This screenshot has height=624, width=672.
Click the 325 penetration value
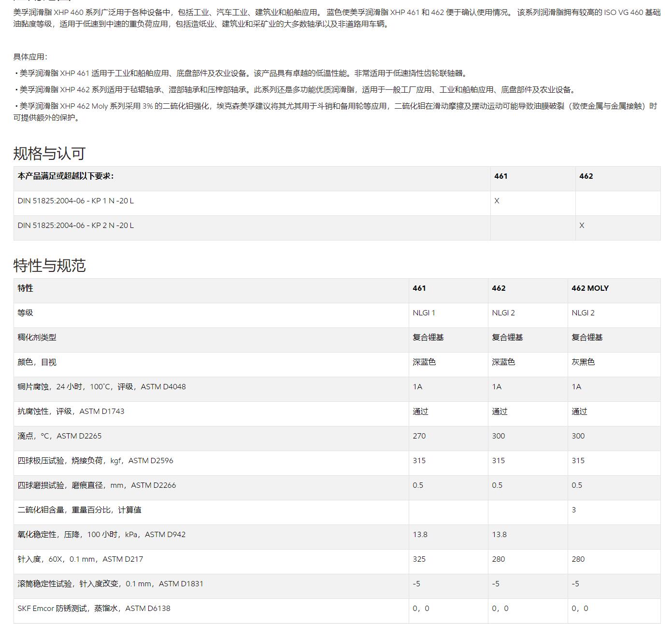point(419,559)
